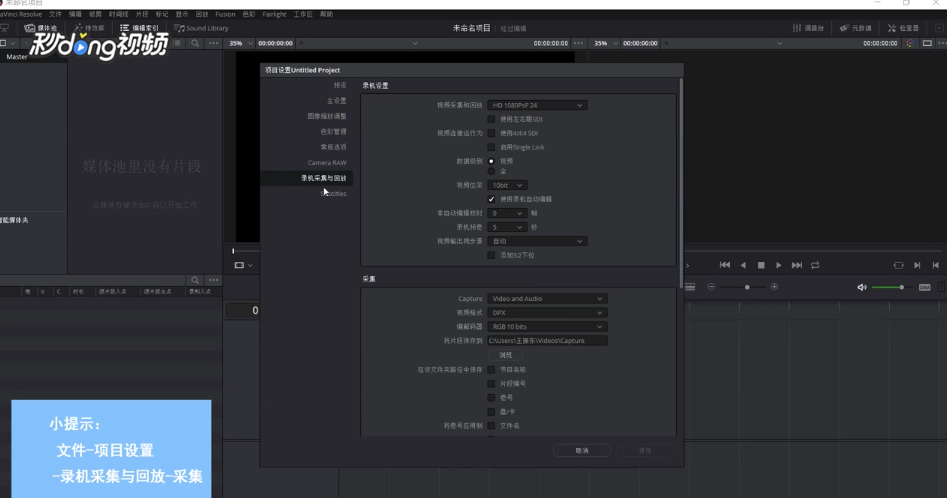Screen dimensions: 947x498
Task: Mute audio with the speaker icon
Action: [x=862, y=287]
